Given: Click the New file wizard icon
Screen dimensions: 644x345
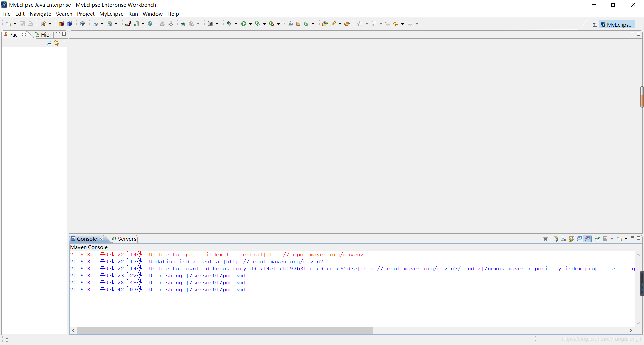Looking at the screenshot, I should [x=8, y=24].
